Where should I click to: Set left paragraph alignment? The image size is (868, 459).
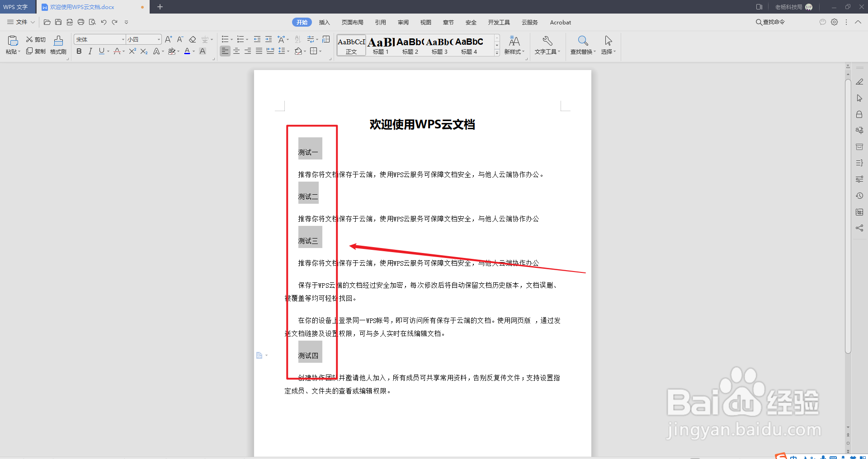(x=225, y=52)
